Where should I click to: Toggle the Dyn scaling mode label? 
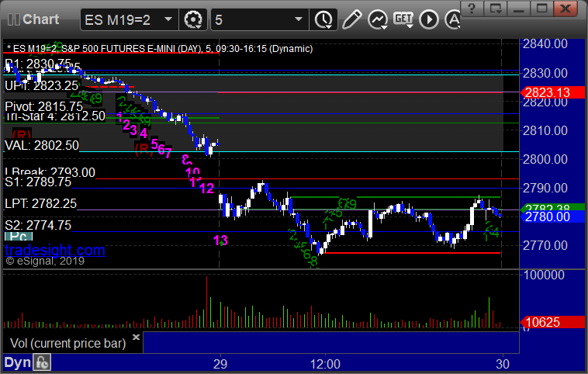pyautogui.click(x=18, y=362)
